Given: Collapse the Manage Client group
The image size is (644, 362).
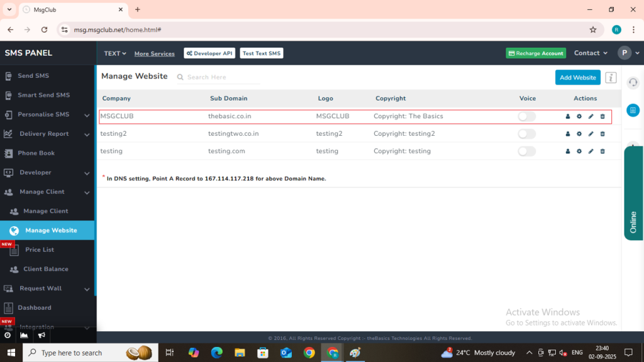Looking at the screenshot, I should (x=47, y=192).
